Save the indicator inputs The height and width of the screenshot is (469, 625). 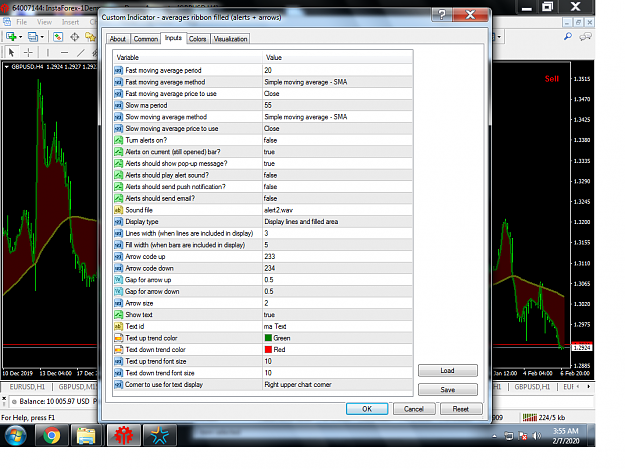click(448, 390)
